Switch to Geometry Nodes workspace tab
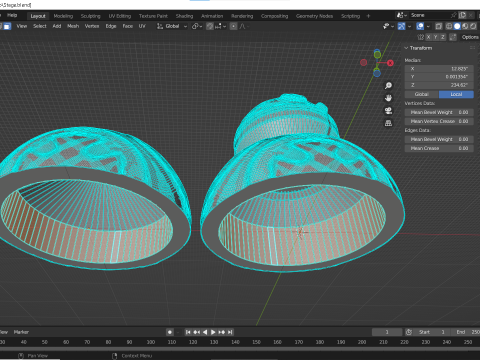480x360 pixels. click(314, 16)
